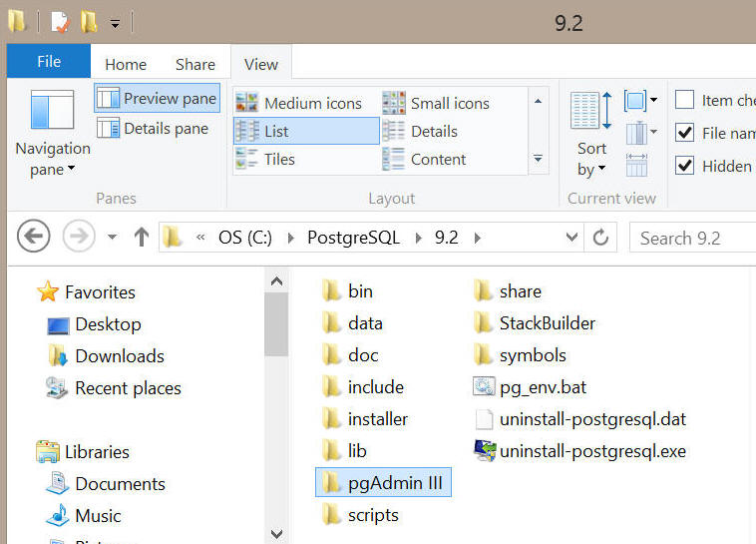Click the navigation pane scrollbar thumb
The image size is (756, 544).
click(x=276, y=323)
